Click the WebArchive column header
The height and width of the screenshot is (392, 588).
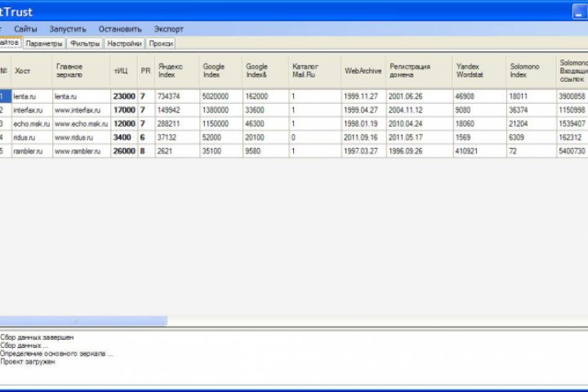point(363,70)
